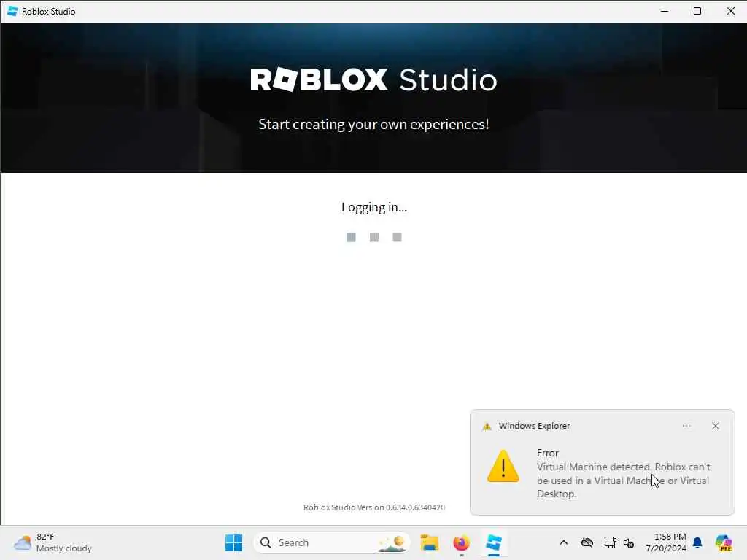Click the Roblox Studio title bar icon
The height and width of the screenshot is (560, 747).
click(x=12, y=11)
